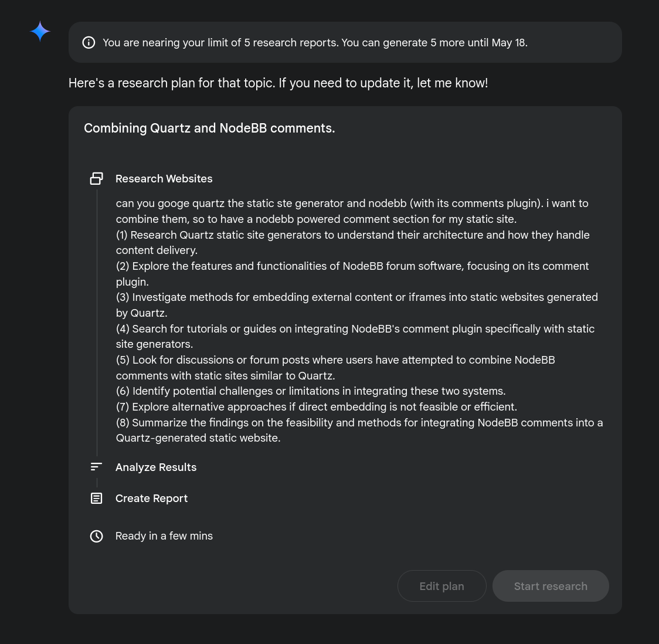Select step (6) Identify potential challenges line
659x644 pixels.
pyautogui.click(x=311, y=391)
